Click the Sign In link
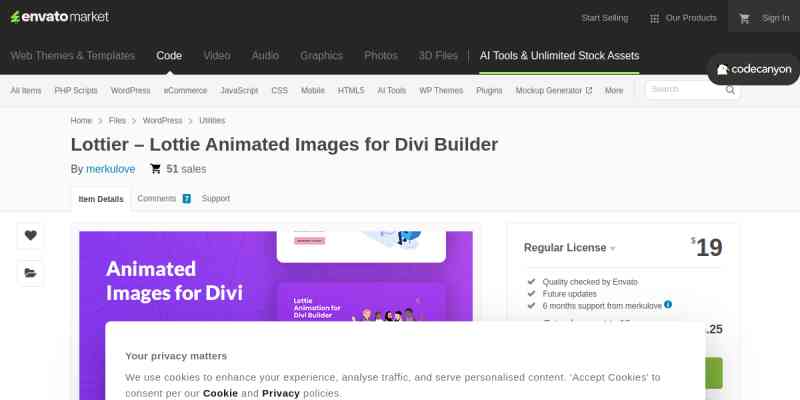This screenshot has width=800, height=400. pos(775,18)
